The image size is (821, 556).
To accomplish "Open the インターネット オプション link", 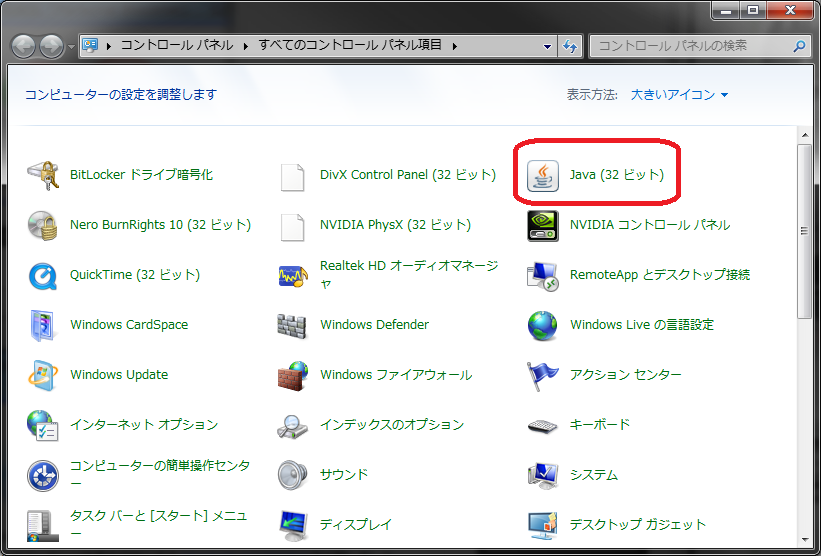I will point(144,425).
